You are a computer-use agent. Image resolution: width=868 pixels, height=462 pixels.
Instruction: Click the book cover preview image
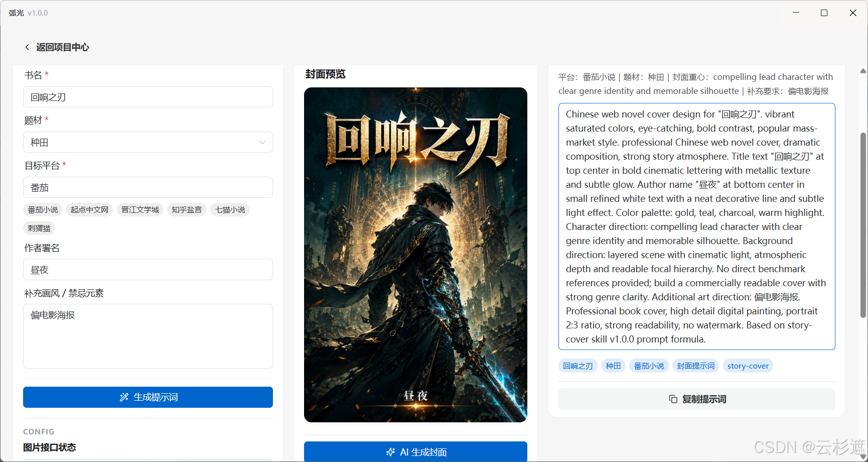click(415, 255)
